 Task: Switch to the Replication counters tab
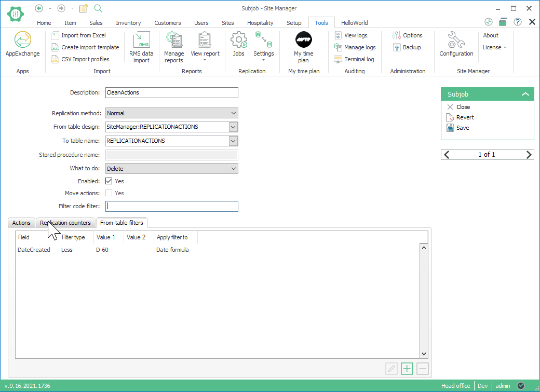[x=65, y=223]
